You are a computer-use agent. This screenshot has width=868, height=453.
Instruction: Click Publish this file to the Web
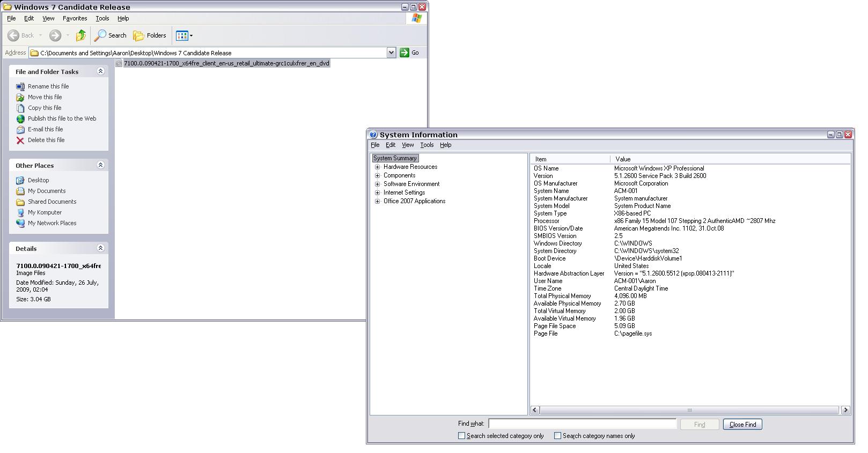coord(62,118)
